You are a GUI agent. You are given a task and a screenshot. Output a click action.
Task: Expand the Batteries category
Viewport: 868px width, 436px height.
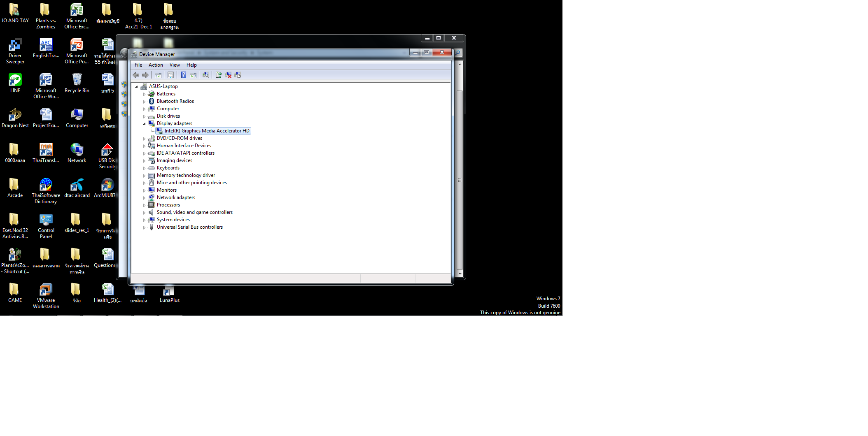pyautogui.click(x=144, y=94)
